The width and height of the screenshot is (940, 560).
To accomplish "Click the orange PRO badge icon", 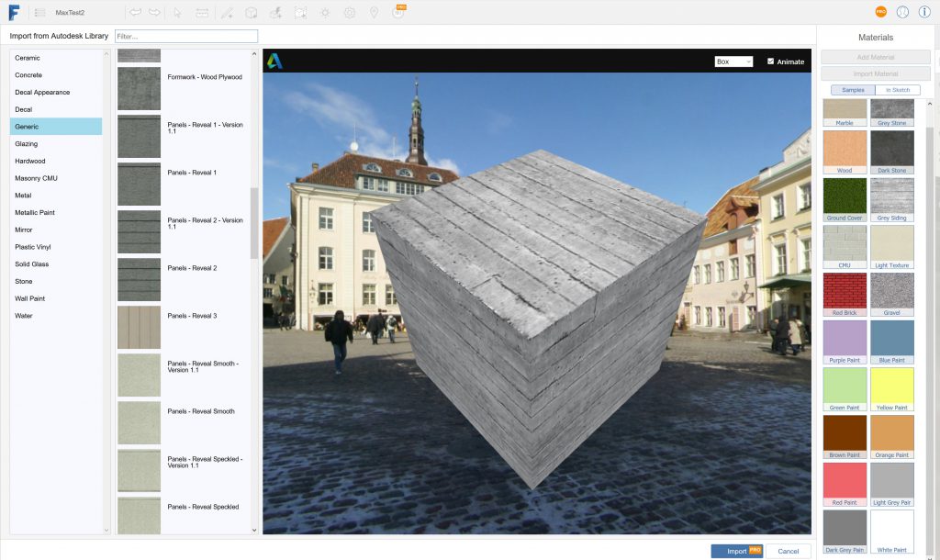I will (880, 12).
